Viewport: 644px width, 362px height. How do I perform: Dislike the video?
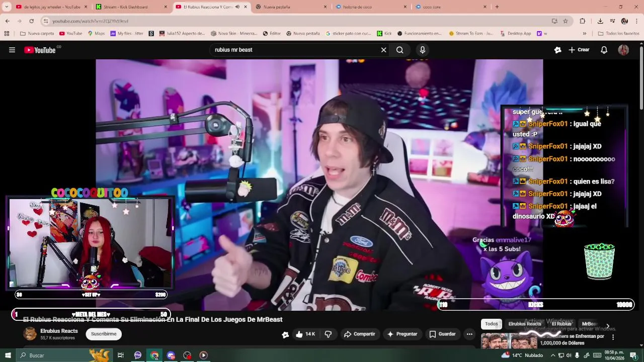click(328, 334)
